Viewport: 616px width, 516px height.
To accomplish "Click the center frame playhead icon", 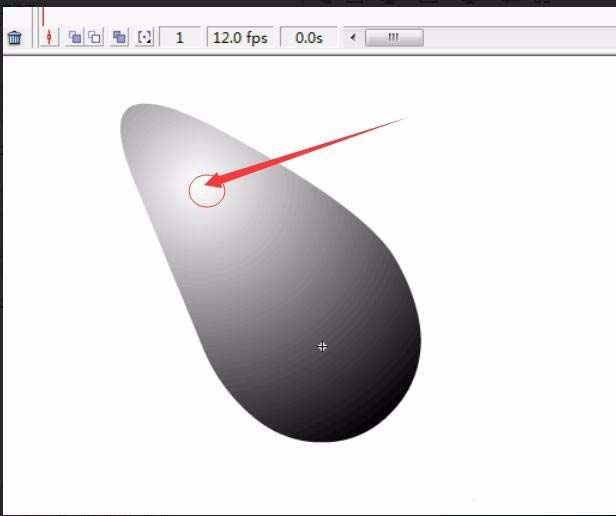I will pos(49,38).
